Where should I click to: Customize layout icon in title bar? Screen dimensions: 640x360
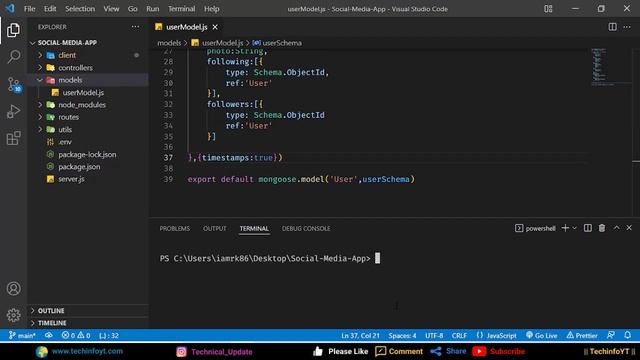(x=548, y=9)
